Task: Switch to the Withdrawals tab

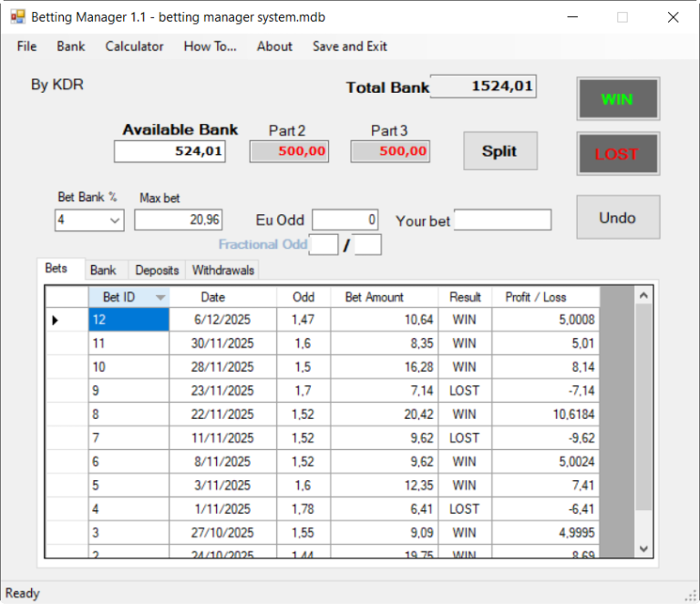Action: pos(223,271)
